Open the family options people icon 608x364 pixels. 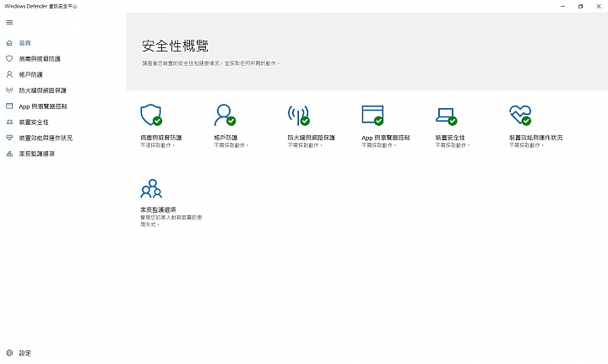click(x=151, y=188)
